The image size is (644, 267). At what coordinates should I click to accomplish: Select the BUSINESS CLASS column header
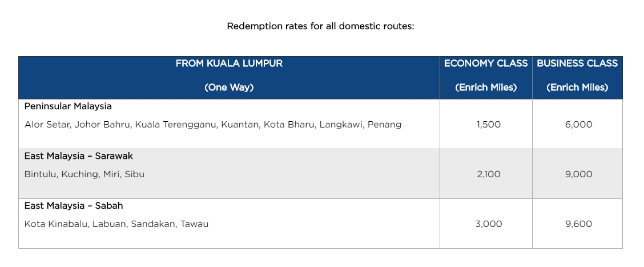[x=577, y=63]
